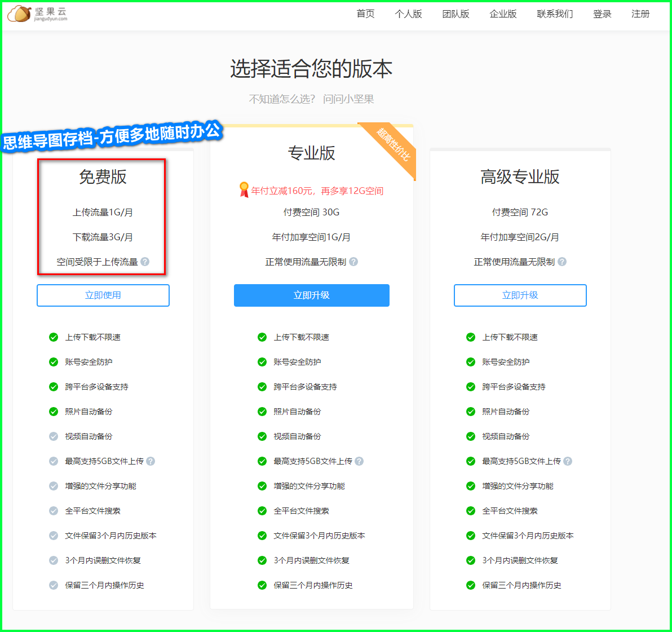672x632 pixels.
Task: Click 登录 in the top navigation
Action: (602, 14)
